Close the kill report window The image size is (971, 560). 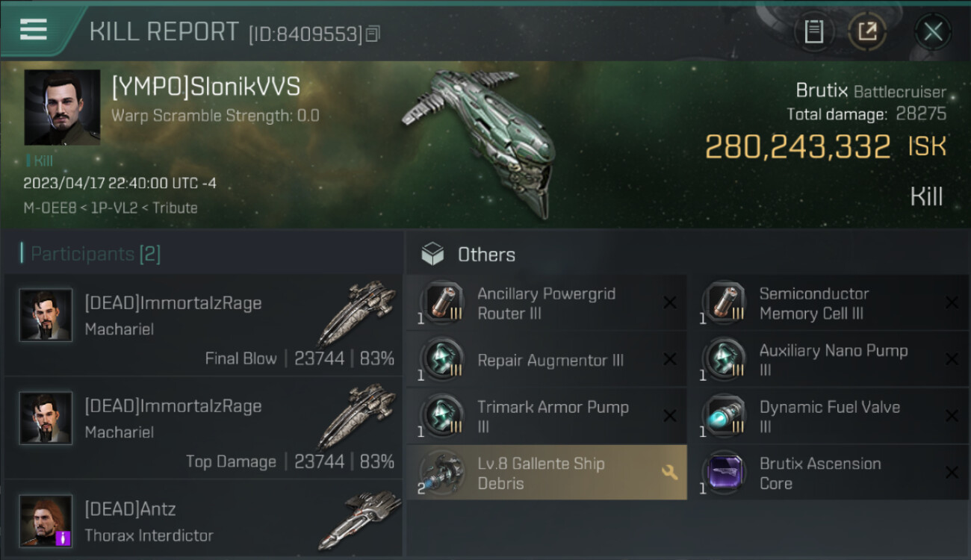click(x=933, y=32)
